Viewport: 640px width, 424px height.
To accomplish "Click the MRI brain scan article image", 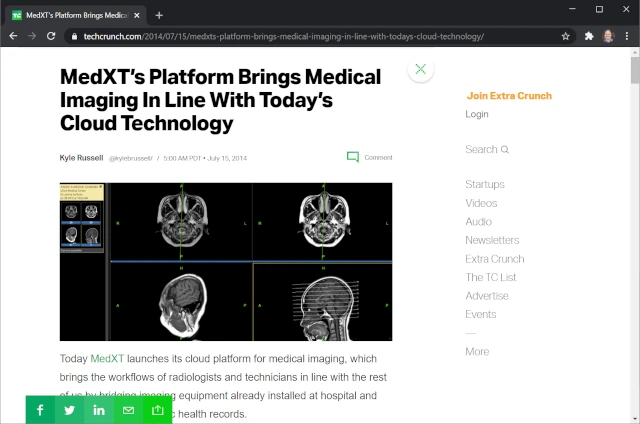I will click(x=226, y=262).
